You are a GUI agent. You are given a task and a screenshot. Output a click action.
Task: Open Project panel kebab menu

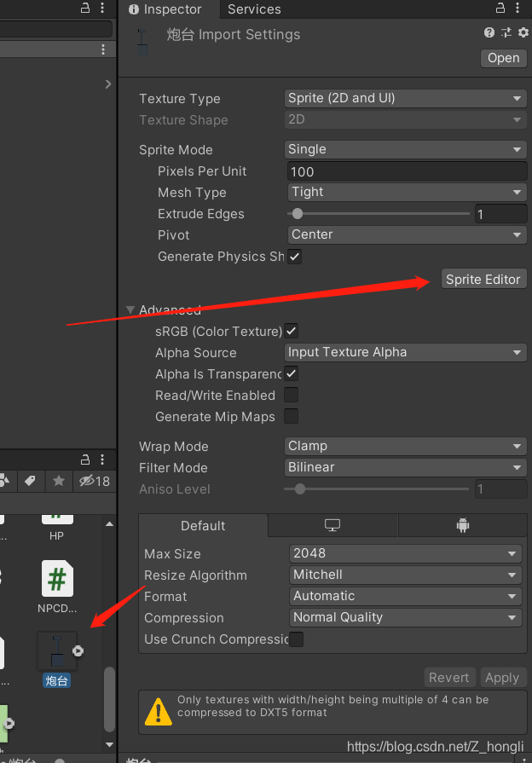point(102,460)
